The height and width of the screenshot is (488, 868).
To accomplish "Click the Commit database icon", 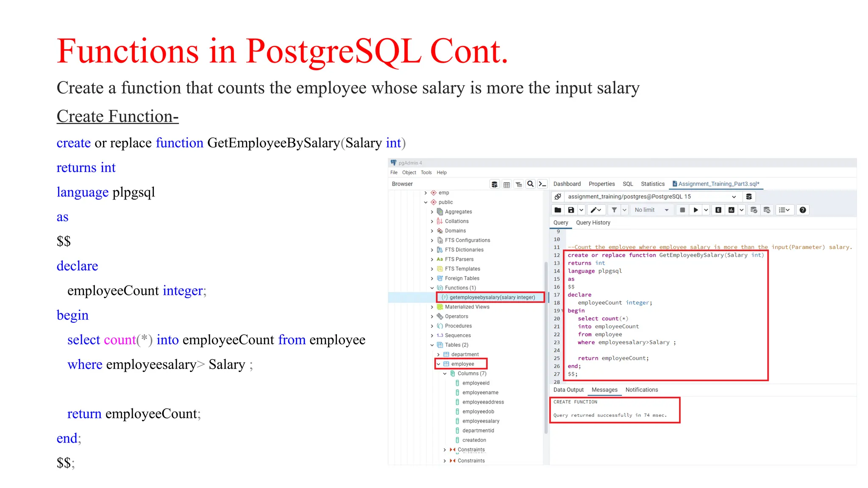I will (x=754, y=210).
